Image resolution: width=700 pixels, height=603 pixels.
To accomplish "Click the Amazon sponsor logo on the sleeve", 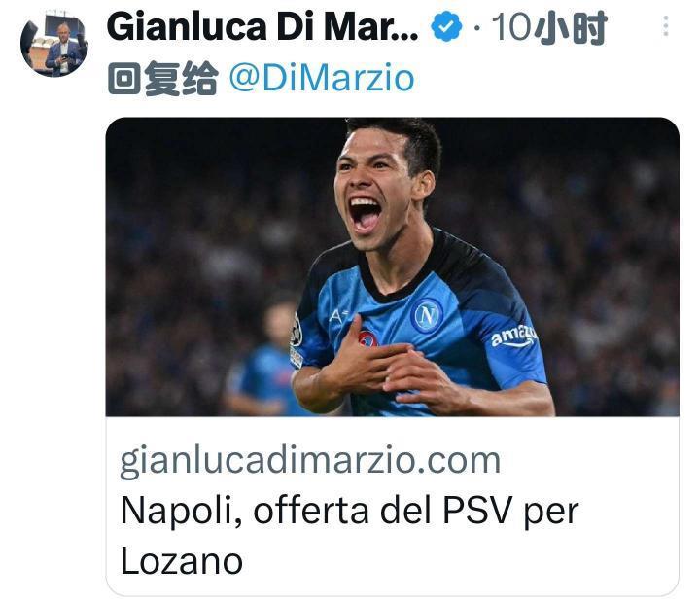I will [x=514, y=336].
